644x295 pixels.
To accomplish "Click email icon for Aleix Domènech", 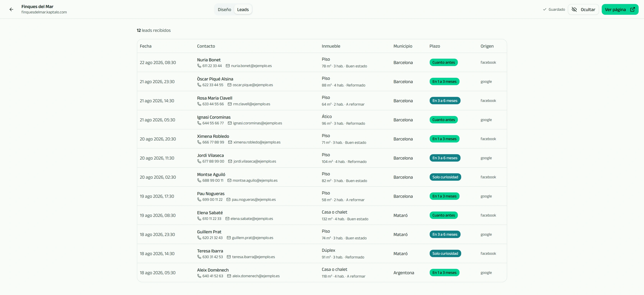I will (x=229, y=276).
